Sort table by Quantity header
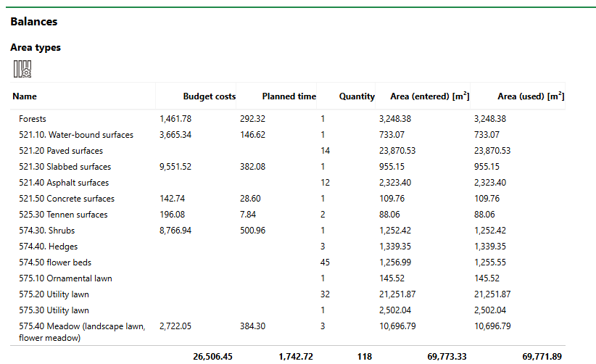 357,96
